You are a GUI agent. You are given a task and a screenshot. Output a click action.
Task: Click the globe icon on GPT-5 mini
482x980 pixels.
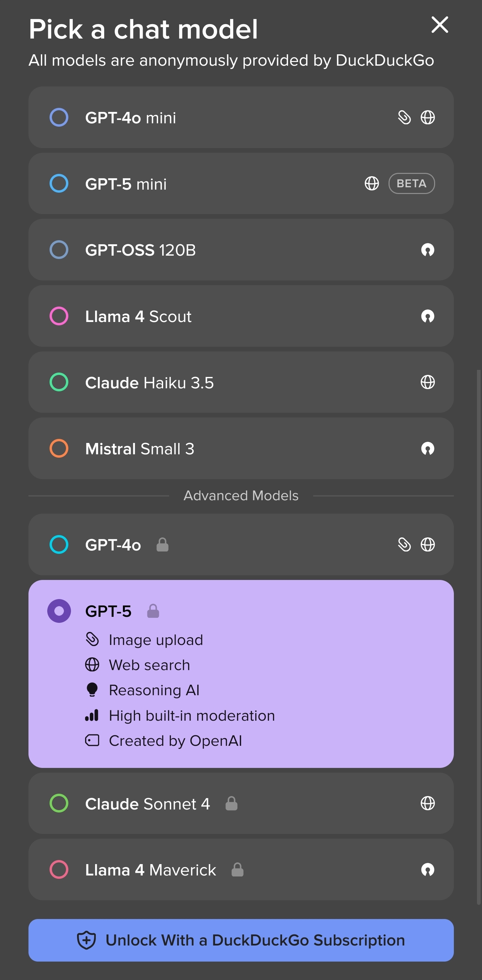(371, 183)
